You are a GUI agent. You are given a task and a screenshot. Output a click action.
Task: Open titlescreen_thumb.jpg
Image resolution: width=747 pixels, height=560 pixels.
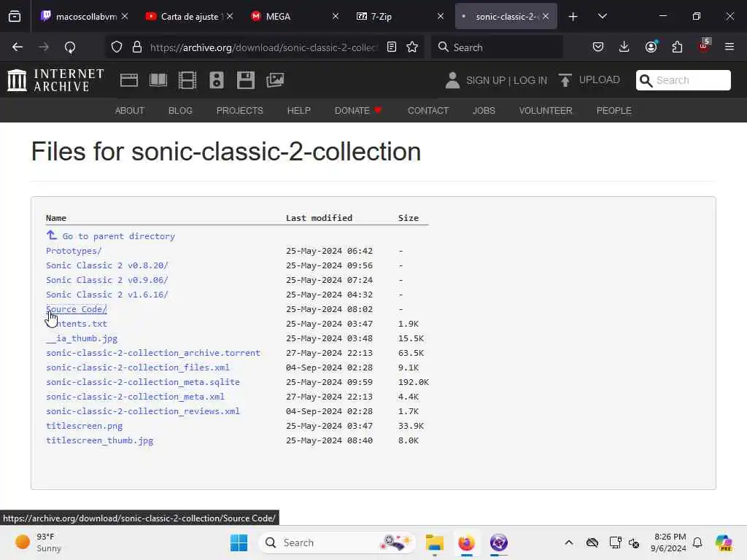99,440
